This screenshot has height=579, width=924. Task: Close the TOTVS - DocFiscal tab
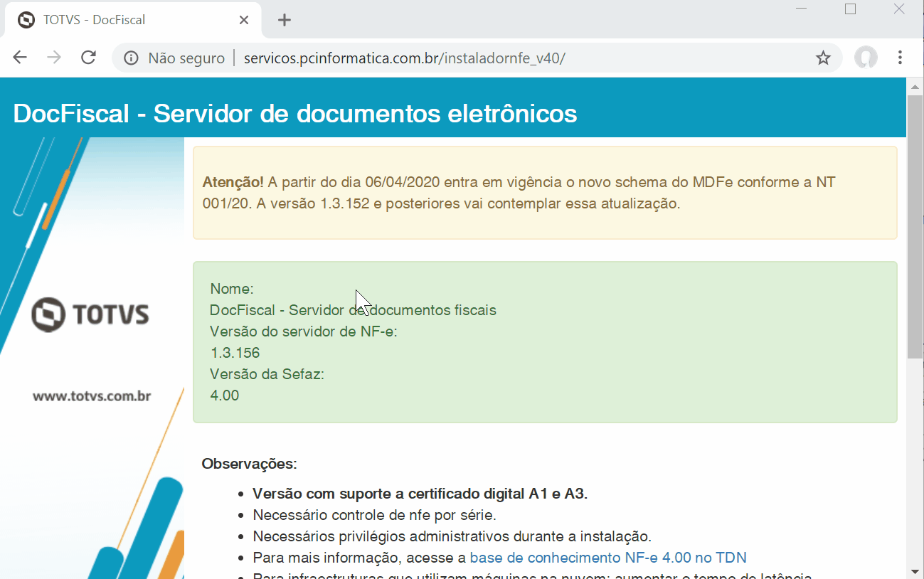(244, 20)
